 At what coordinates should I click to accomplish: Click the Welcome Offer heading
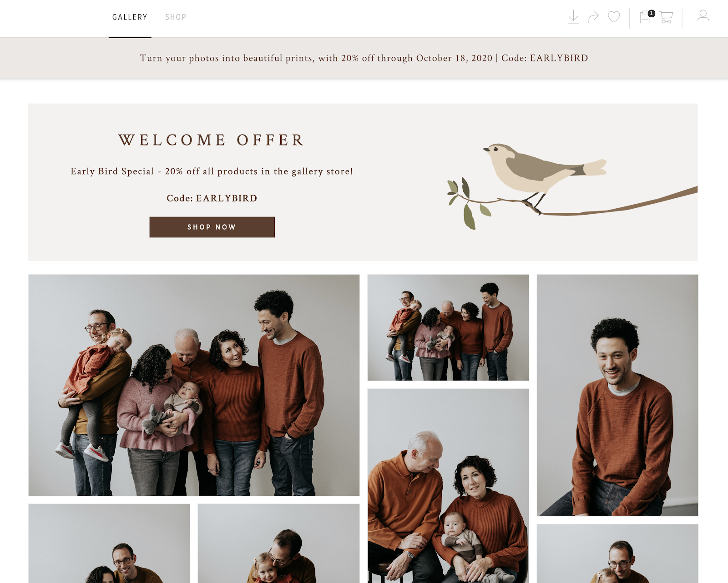point(212,140)
